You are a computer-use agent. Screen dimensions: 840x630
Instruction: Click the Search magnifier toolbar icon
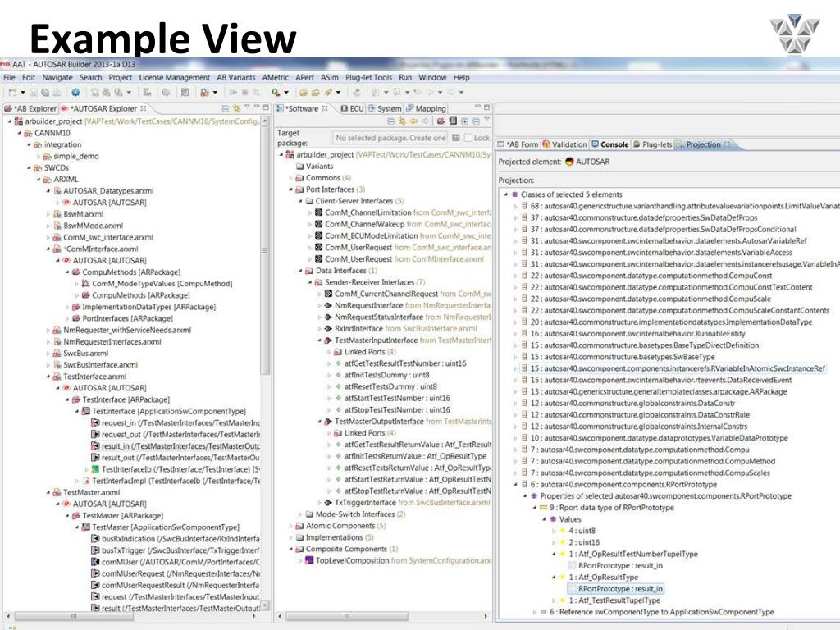pyautogui.click(x=276, y=92)
